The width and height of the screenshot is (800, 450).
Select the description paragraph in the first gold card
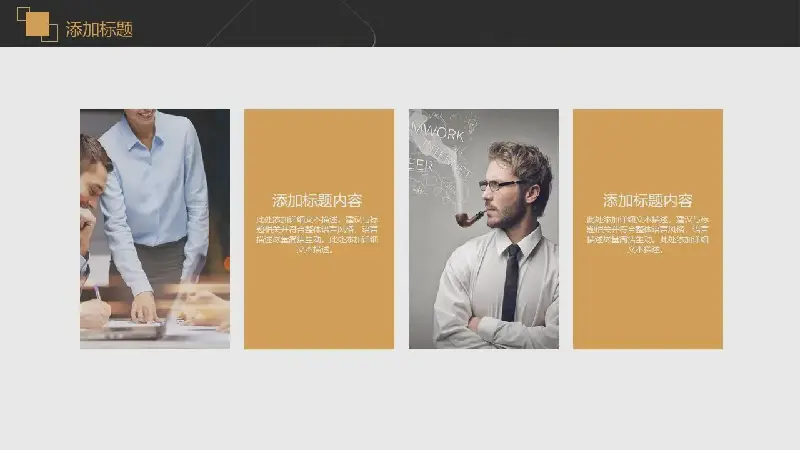(x=317, y=235)
